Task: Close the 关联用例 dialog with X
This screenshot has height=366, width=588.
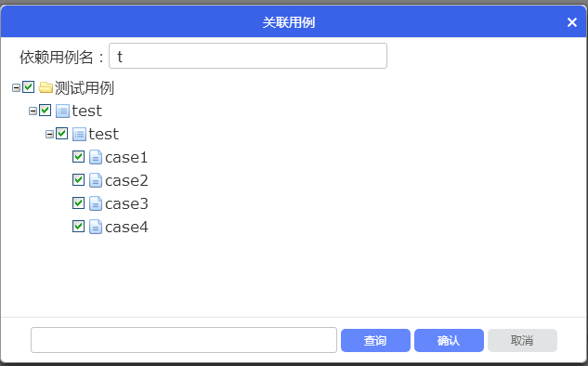Action: coord(572,22)
